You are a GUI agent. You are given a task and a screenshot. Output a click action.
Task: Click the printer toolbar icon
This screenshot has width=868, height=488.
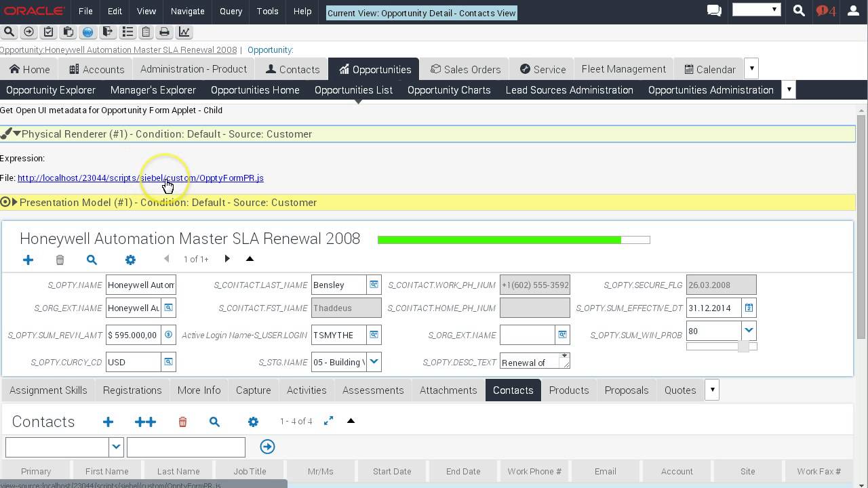click(x=164, y=32)
